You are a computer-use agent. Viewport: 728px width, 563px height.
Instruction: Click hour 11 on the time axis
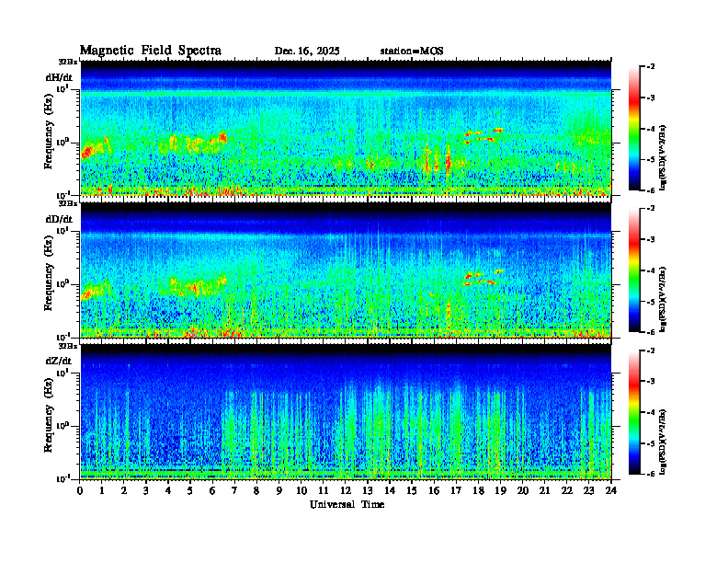pos(324,490)
